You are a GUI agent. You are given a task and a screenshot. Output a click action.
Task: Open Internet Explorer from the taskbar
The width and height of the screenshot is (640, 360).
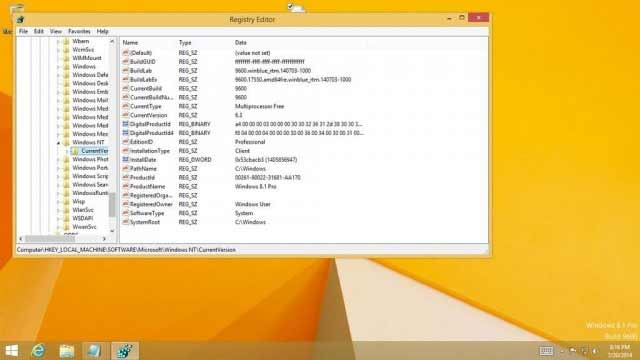(38, 351)
